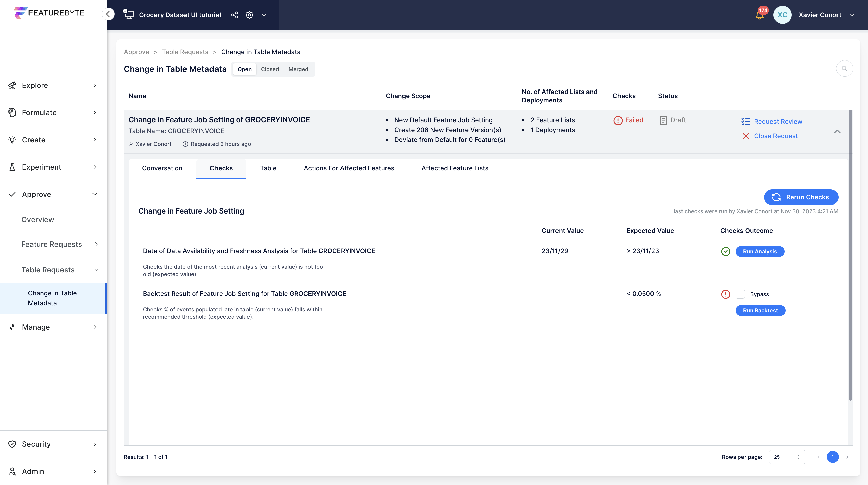Open the notifications bell
The height and width of the screenshot is (485, 868).
coord(760,15)
